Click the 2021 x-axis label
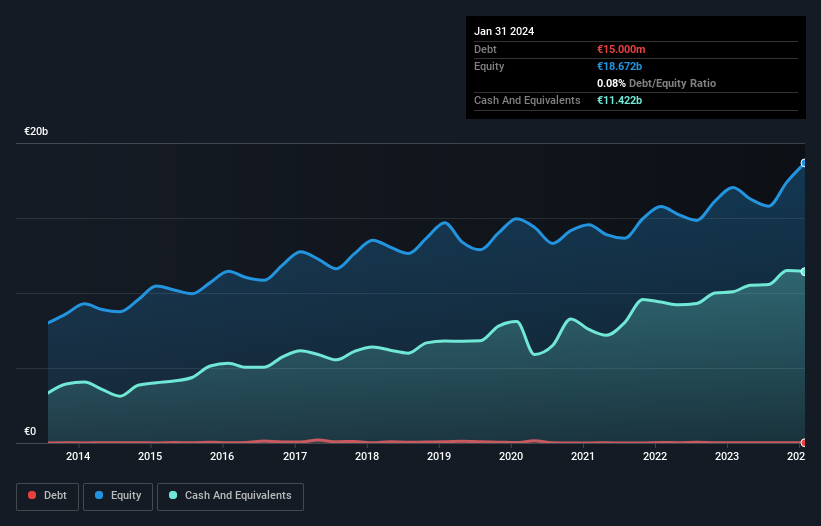821x526 pixels. 583,456
